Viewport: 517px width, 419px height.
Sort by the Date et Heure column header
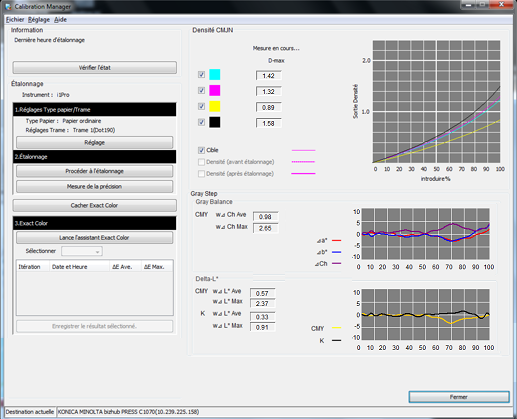pos(79,267)
